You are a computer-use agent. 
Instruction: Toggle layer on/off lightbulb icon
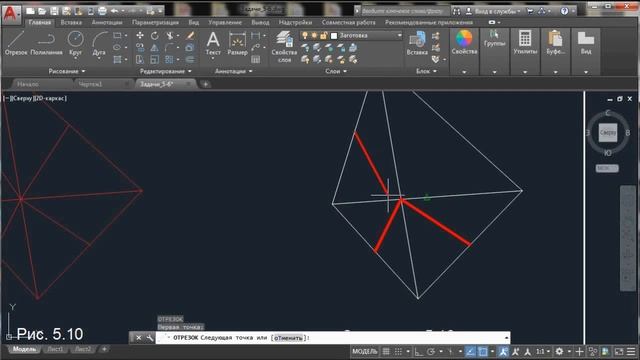click(305, 36)
